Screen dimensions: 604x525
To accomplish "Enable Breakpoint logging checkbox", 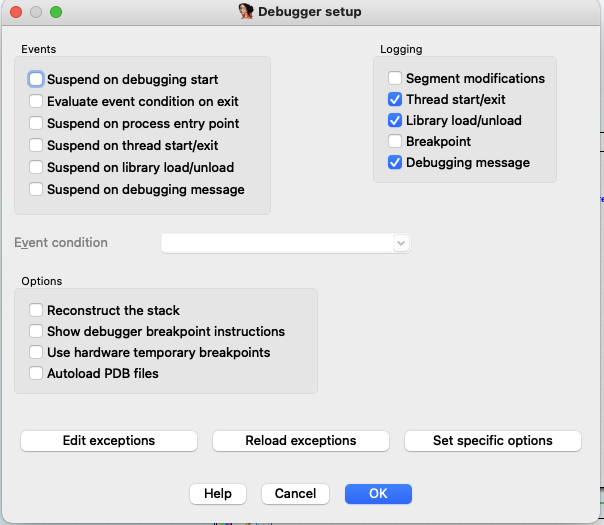I will click(395, 141).
